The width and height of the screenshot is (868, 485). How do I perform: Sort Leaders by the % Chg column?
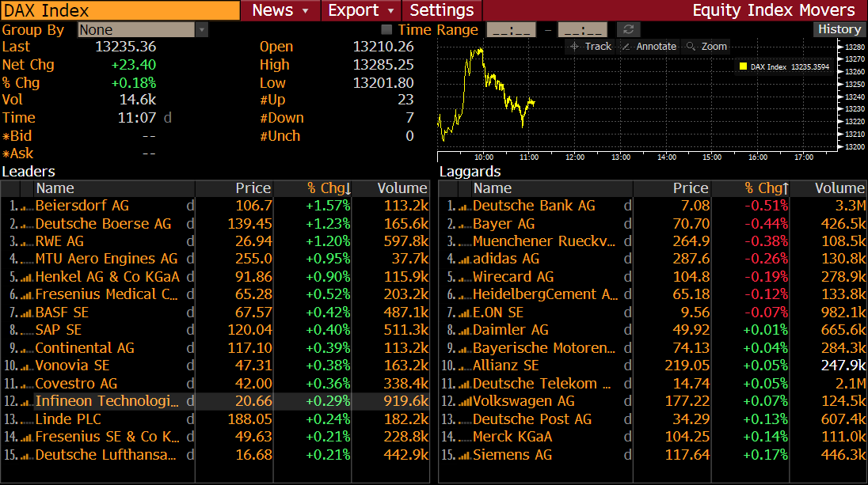329,188
